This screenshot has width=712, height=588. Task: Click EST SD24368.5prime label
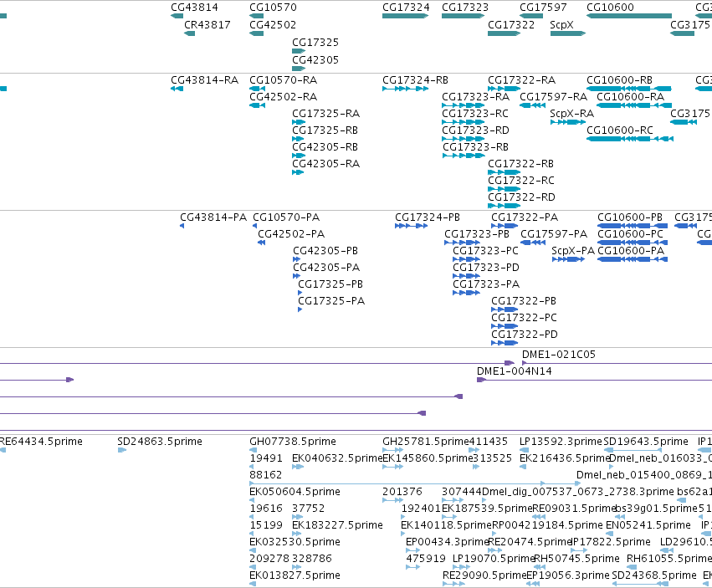pos(654,575)
